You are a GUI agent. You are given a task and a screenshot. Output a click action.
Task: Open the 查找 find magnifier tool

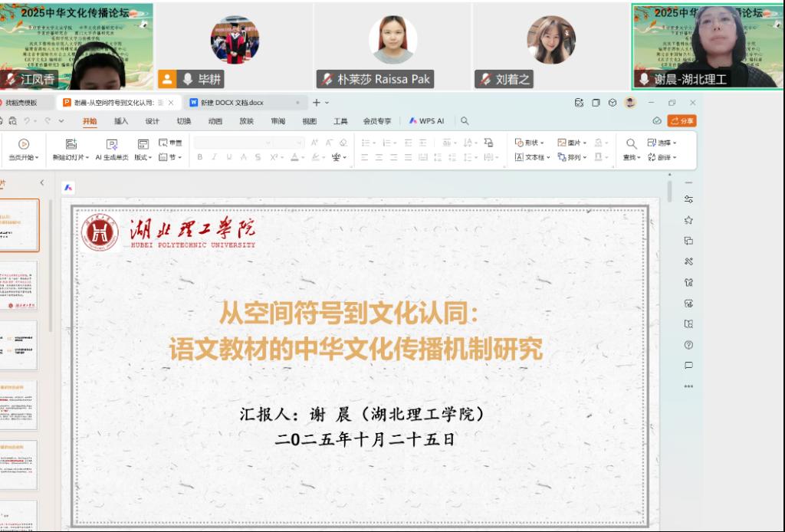point(631,143)
